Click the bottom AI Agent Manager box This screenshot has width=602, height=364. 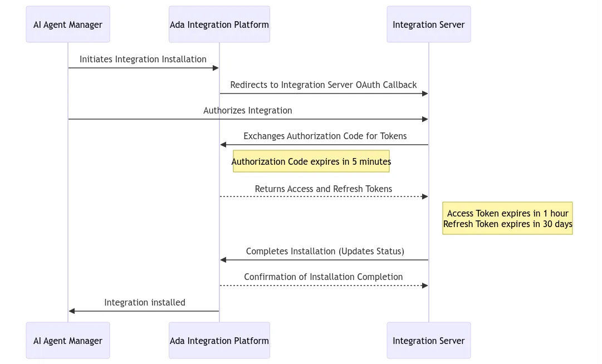(68, 340)
